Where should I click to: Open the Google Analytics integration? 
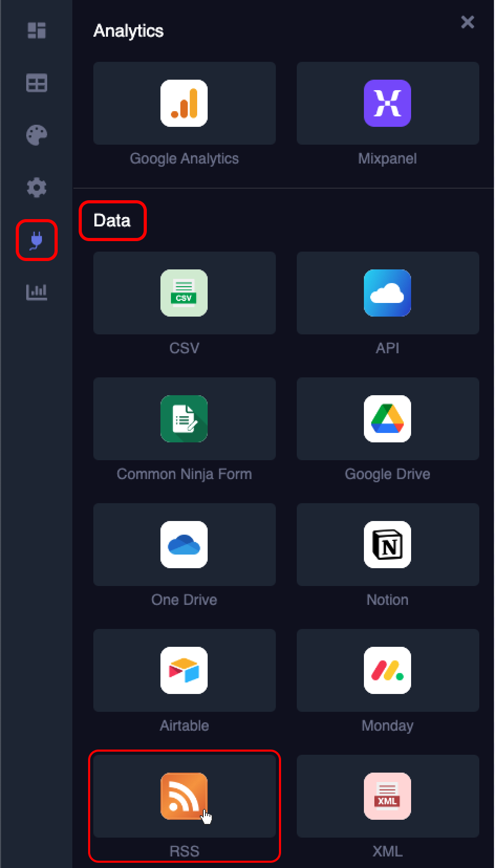pyautogui.click(x=184, y=103)
